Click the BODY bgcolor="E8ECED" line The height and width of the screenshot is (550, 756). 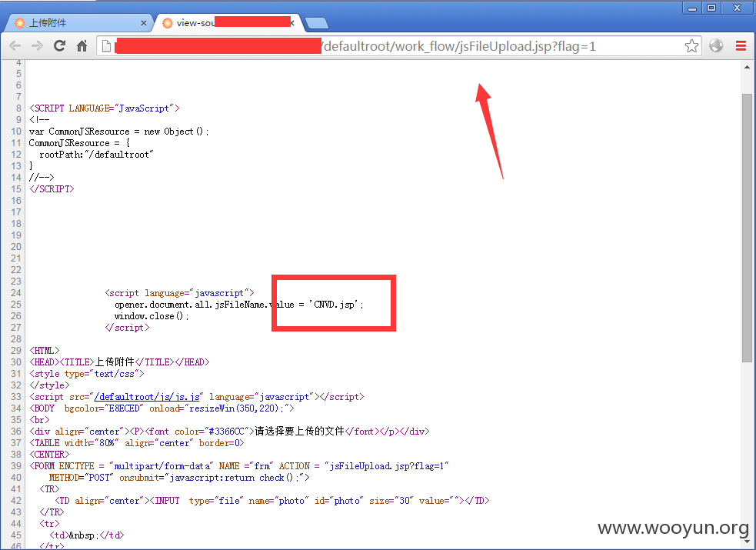[162, 408]
